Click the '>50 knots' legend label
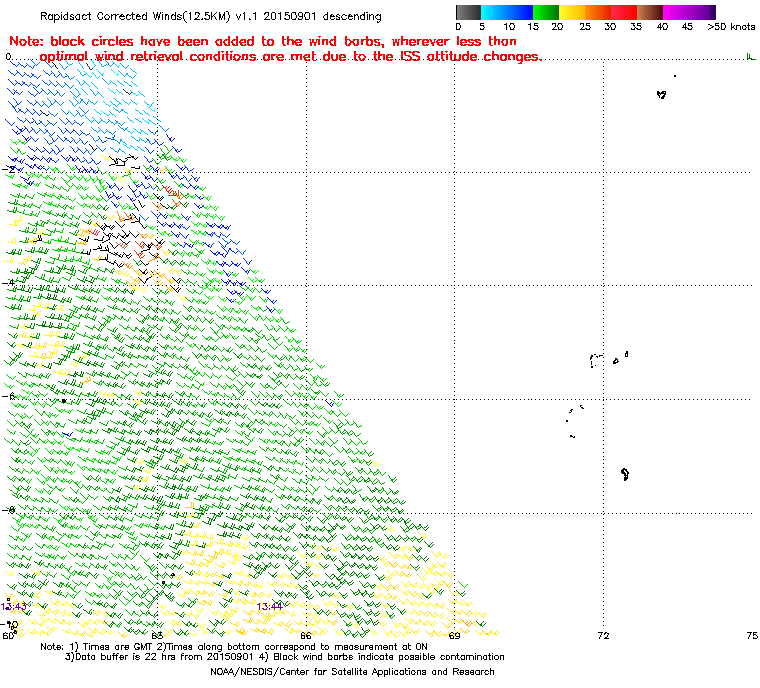The height and width of the screenshot is (688, 760). click(731, 27)
